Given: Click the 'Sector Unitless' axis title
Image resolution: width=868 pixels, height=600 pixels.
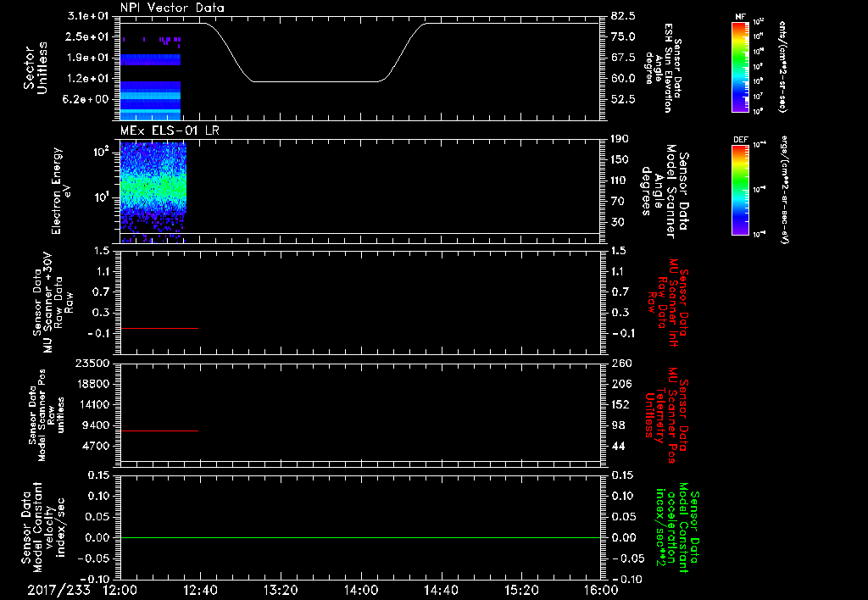Looking at the screenshot, I should [x=35, y=68].
